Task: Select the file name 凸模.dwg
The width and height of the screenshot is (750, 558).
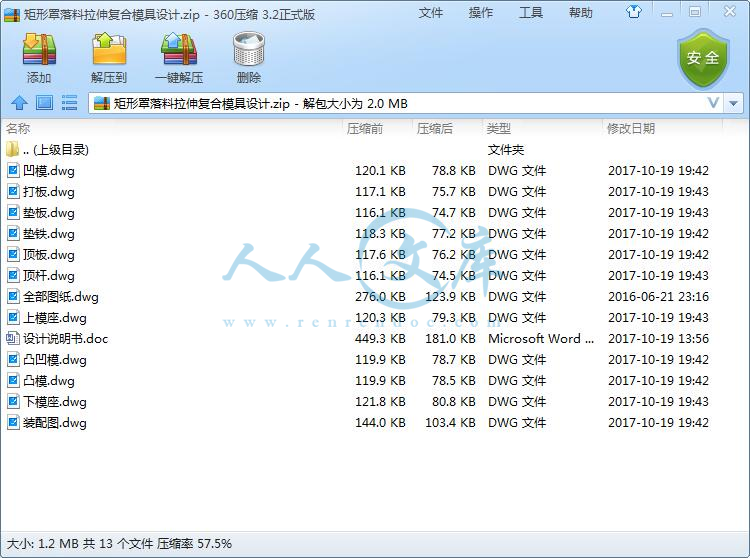Action: click(x=49, y=381)
